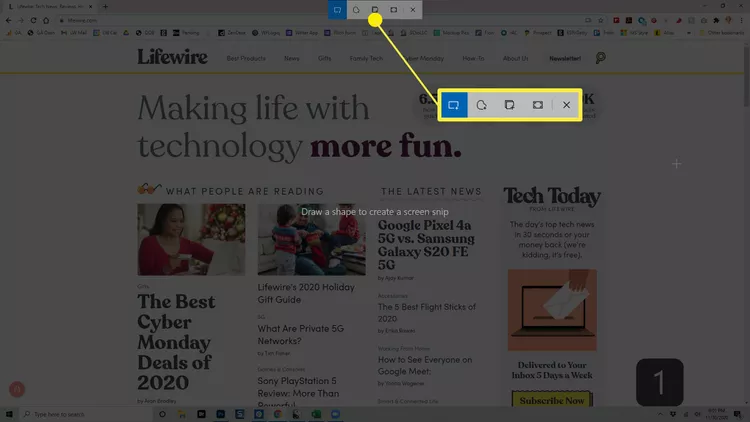Expand hidden system tray icons
Image resolution: width=750 pixels, height=422 pixels.
660,414
